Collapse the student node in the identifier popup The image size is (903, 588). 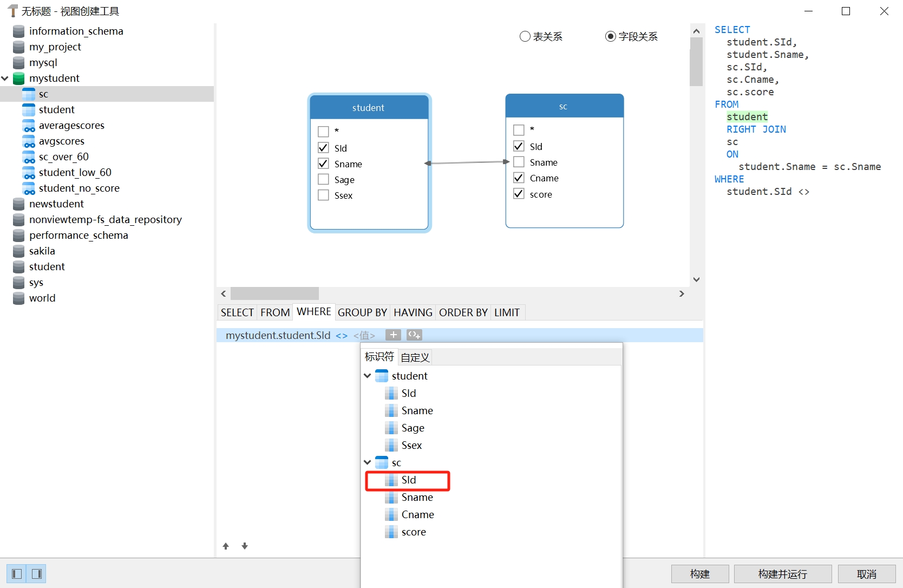(368, 376)
